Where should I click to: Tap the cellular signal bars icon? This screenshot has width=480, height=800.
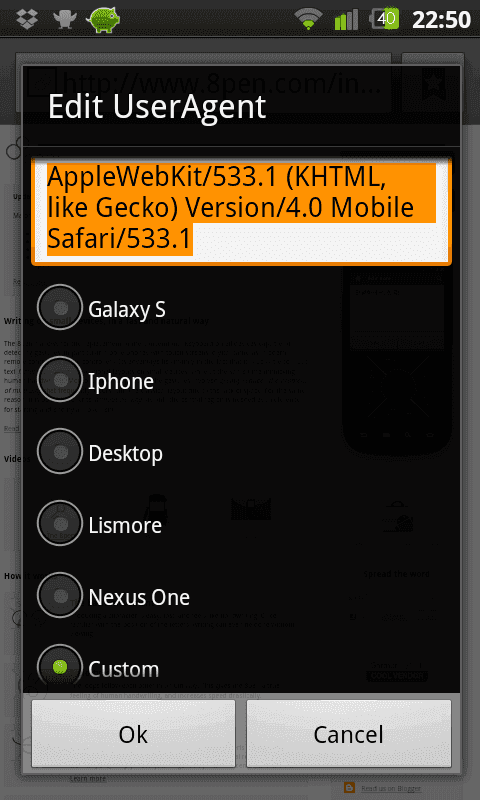click(346, 19)
